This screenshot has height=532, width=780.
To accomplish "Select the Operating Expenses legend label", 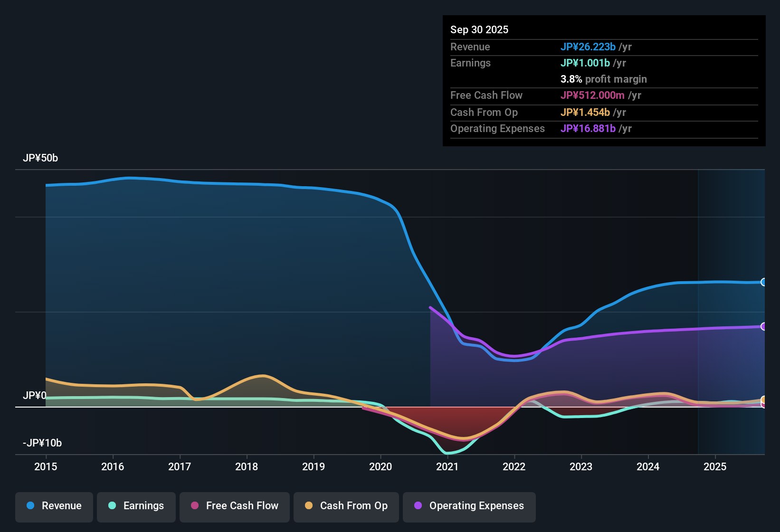I will pyautogui.click(x=475, y=506).
